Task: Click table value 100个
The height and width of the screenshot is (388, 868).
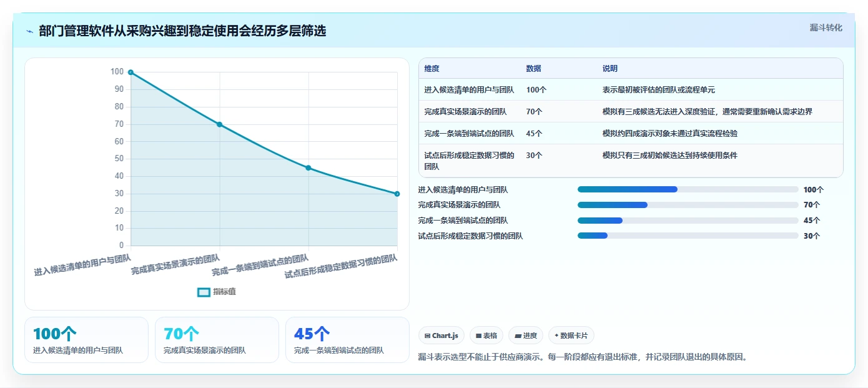Action: pos(536,90)
